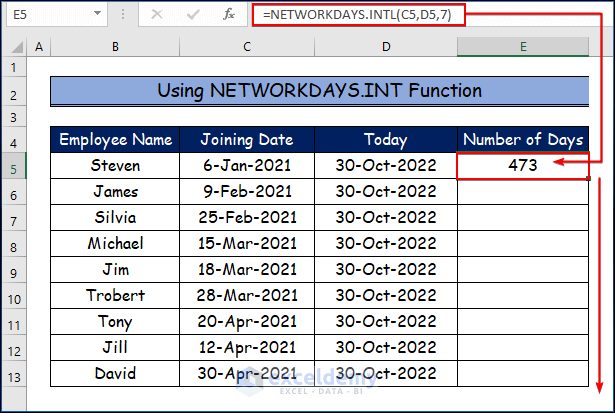Select empty Number of Days cell for Jim

(523, 269)
